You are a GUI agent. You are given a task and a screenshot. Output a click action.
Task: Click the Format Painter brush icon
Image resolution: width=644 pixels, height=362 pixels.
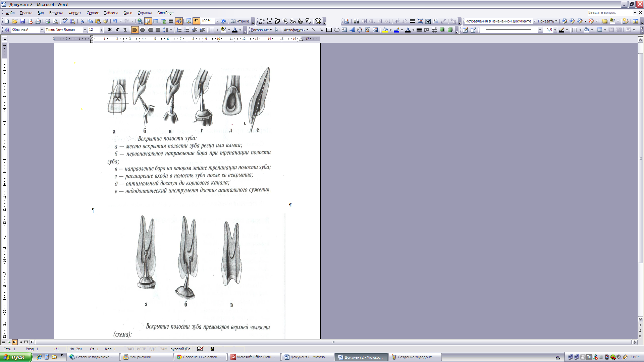(106, 21)
